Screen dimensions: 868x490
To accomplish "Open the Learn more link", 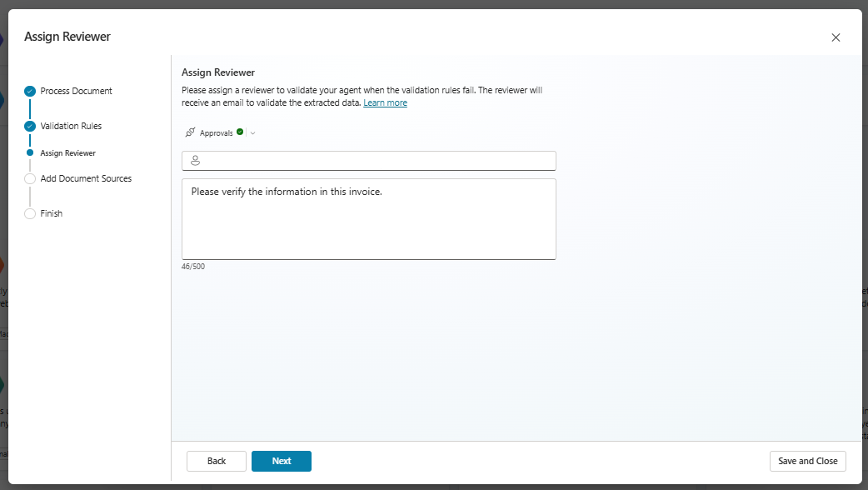I will [x=385, y=103].
